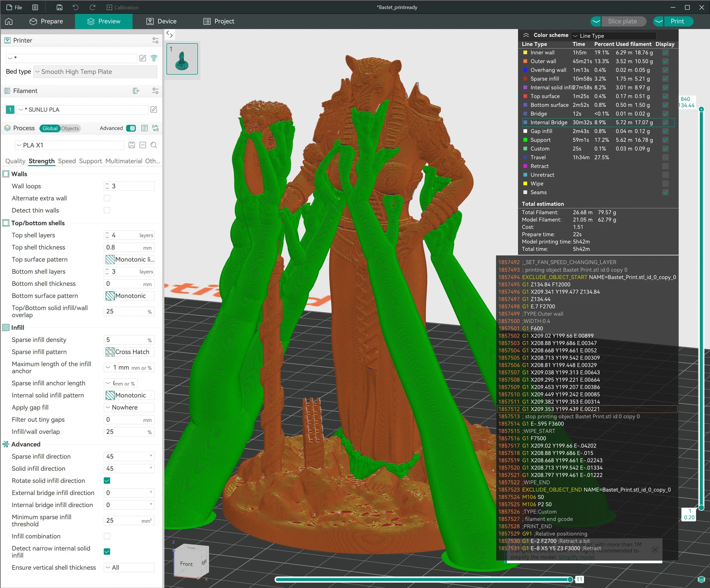This screenshot has height=588, width=710.
Task: Click the printer Wi-Fi connection icon
Action: click(x=154, y=58)
